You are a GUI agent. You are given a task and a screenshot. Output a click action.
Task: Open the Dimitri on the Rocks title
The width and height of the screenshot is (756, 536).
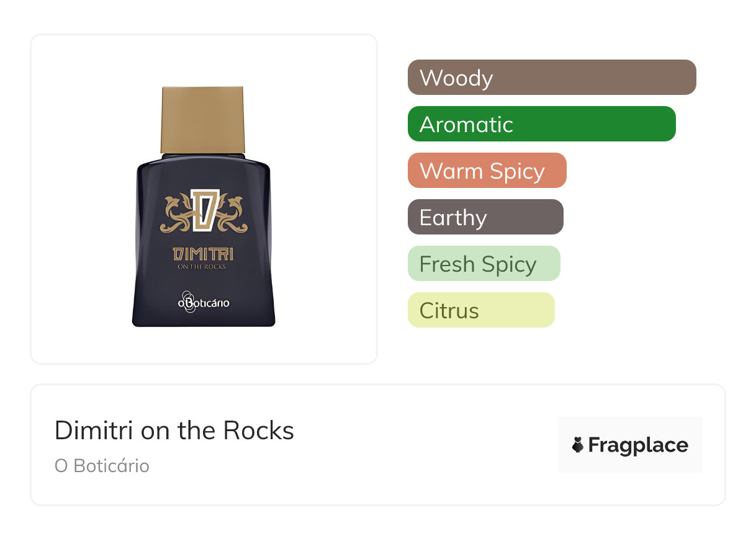click(x=174, y=431)
